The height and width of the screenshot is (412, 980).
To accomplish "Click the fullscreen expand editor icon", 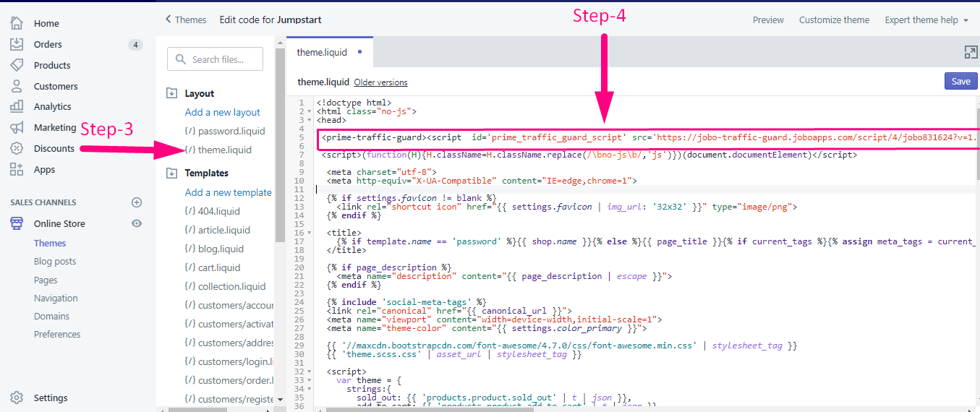I will (x=971, y=52).
